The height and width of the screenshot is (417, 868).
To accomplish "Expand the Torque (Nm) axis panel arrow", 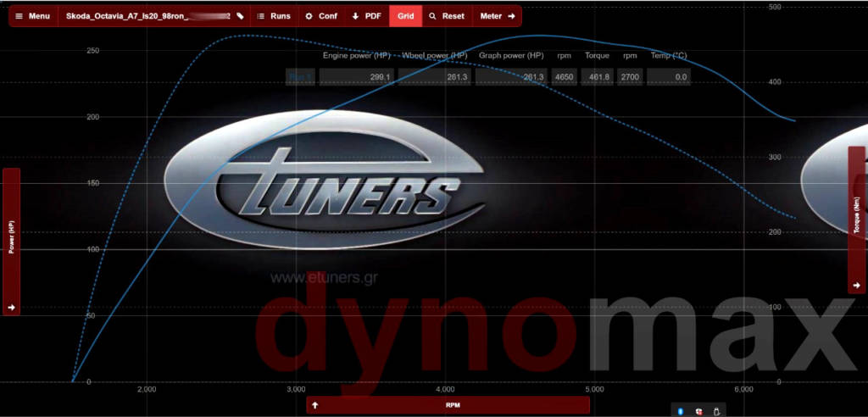I will [856, 286].
